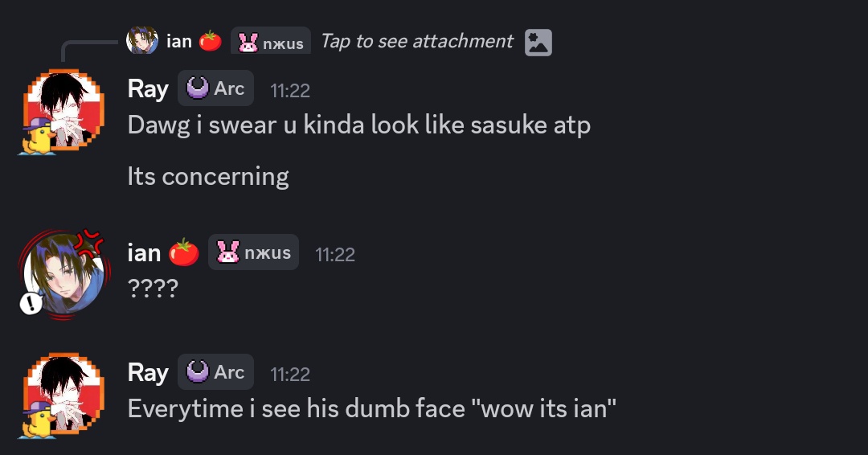The image size is (868, 455).
Task: Click the exclamation status badge on ian's avatar
Action: click(31, 302)
